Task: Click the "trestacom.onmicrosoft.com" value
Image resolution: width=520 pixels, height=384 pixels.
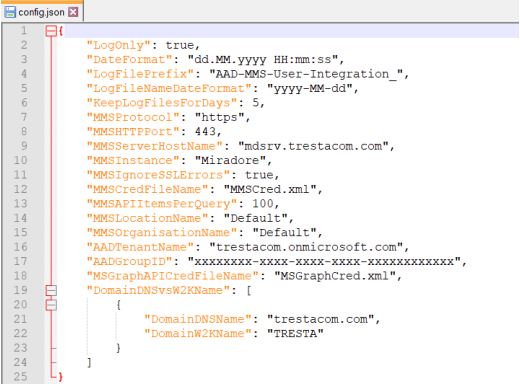Action: [306, 247]
